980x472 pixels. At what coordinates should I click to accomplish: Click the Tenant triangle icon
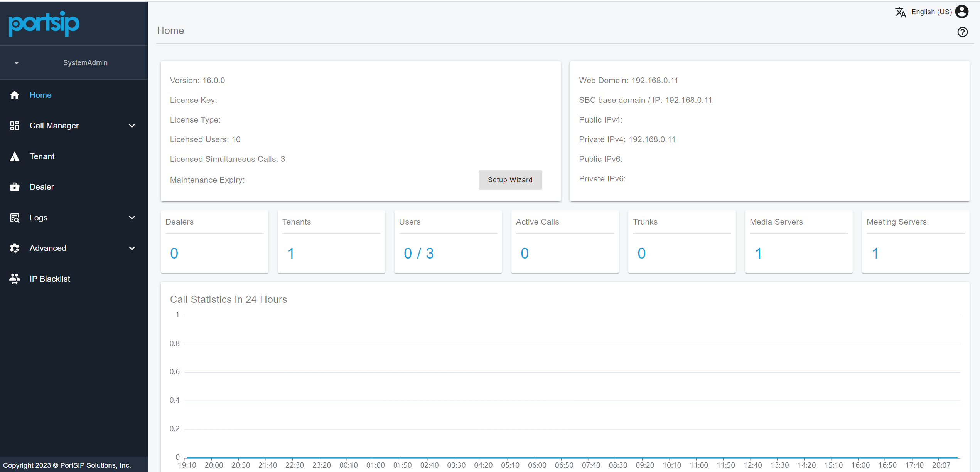pyautogui.click(x=15, y=156)
